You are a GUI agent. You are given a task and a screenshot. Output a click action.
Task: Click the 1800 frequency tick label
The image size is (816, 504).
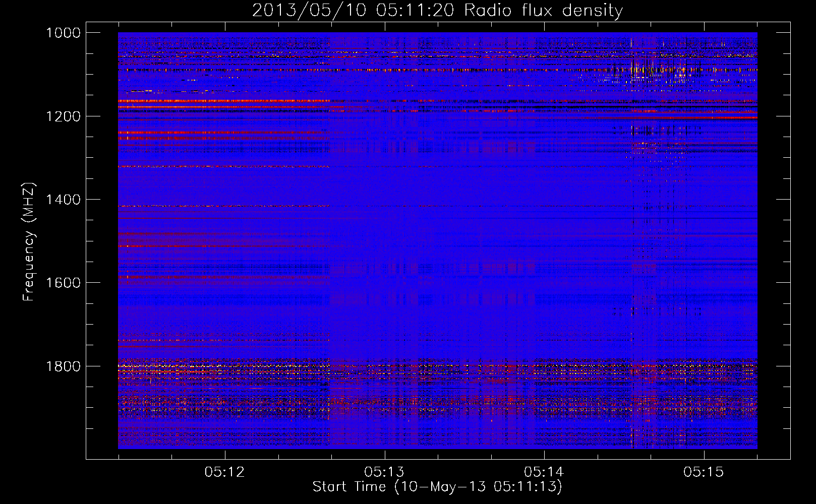point(63,366)
